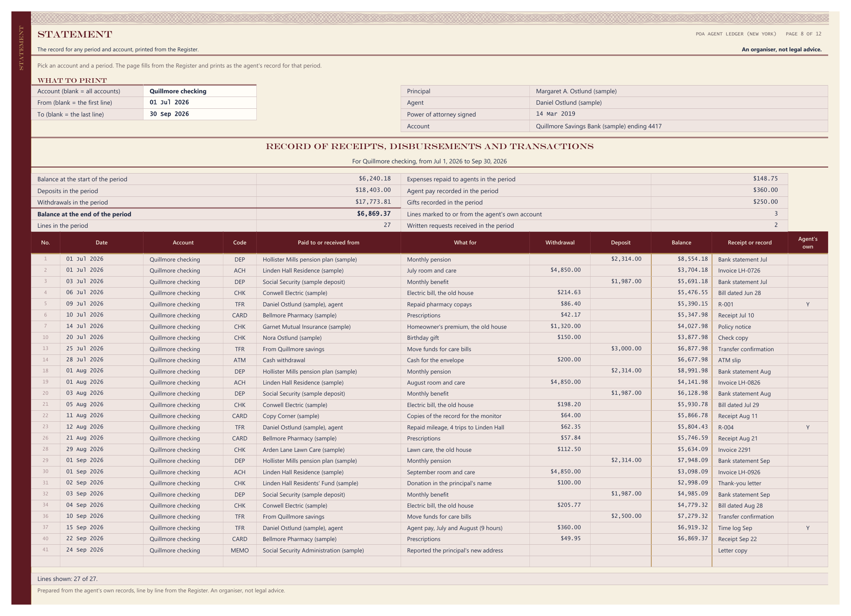Click Letter copy receipt cell
This screenshot has height=616, width=851.
750,550
